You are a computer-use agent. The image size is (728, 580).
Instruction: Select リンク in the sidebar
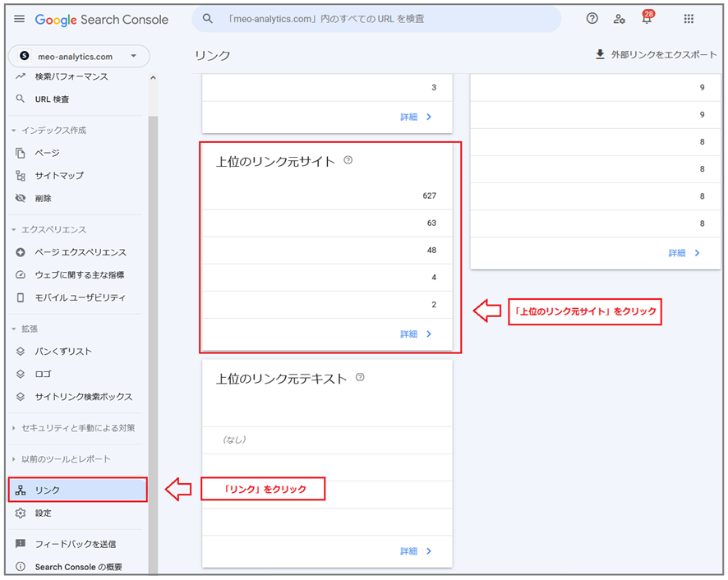pyautogui.click(x=77, y=490)
